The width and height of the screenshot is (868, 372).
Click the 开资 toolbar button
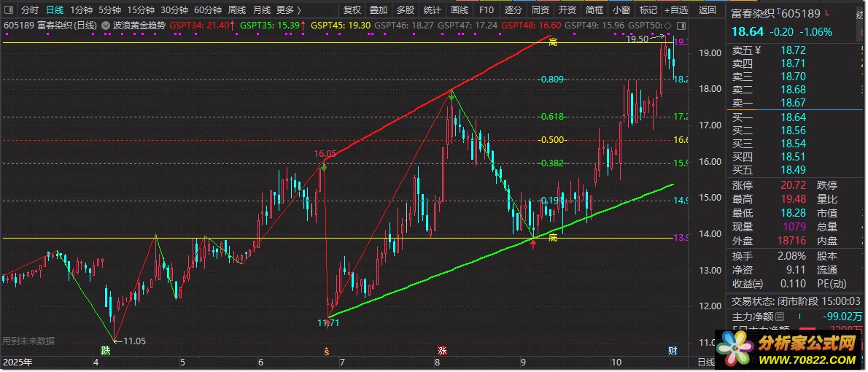pos(567,10)
